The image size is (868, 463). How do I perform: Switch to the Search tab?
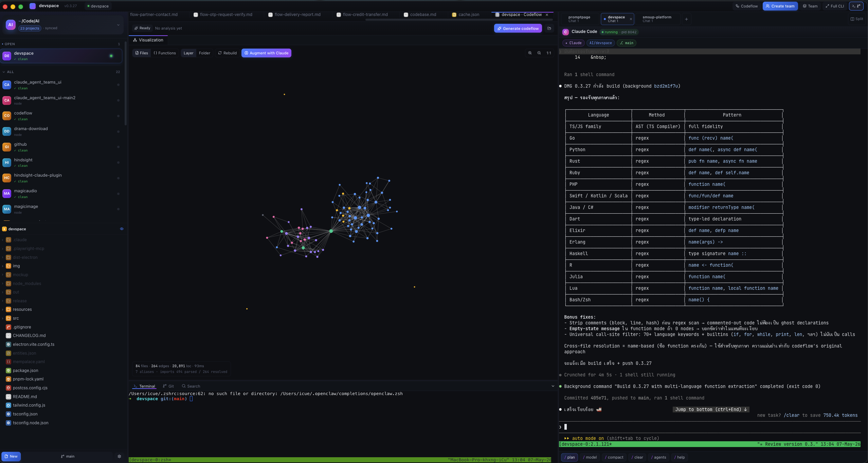(191, 386)
